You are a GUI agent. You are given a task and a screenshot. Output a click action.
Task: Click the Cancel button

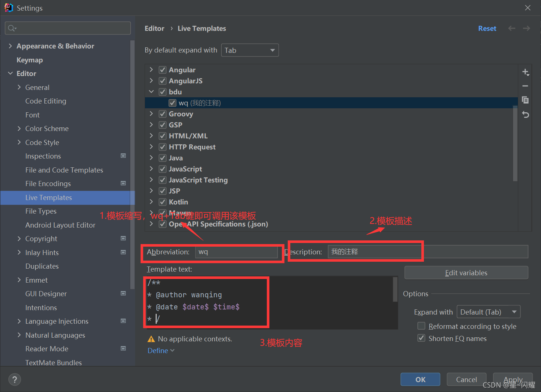pyautogui.click(x=466, y=380)
